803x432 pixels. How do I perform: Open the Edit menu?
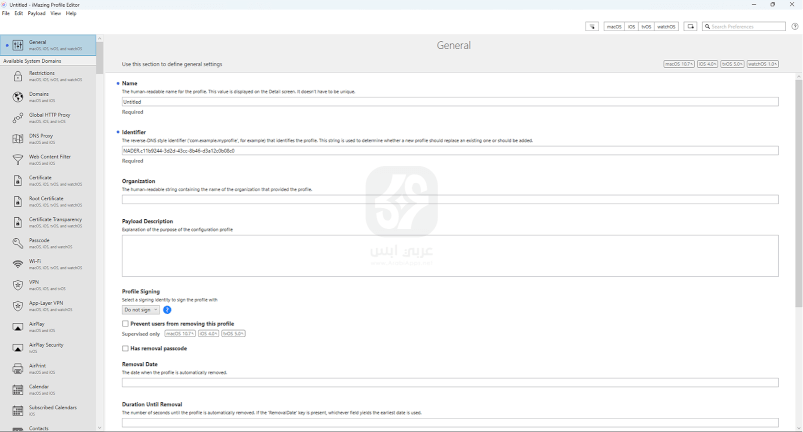click(x=19, y=13)
